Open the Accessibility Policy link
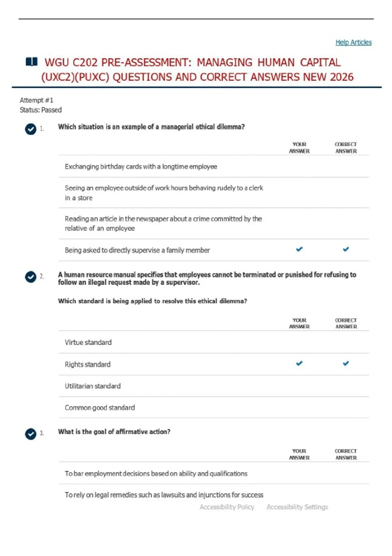 [227, 507]
